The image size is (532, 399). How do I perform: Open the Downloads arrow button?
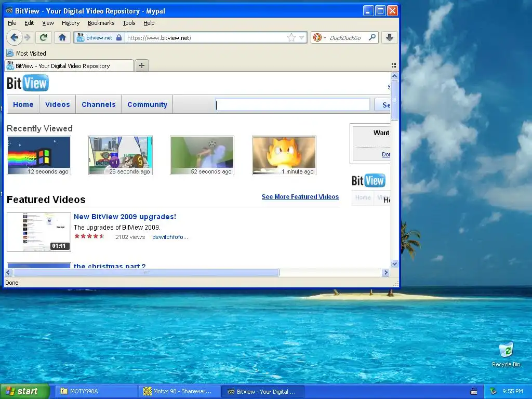tap(390, 37)
